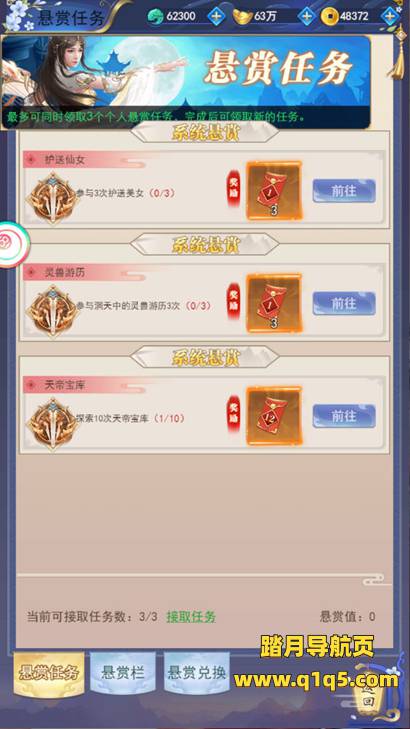The image size is (410, 729).
Task: Open the red envelope reward for 灵兽游历
Action: (274, 303)
